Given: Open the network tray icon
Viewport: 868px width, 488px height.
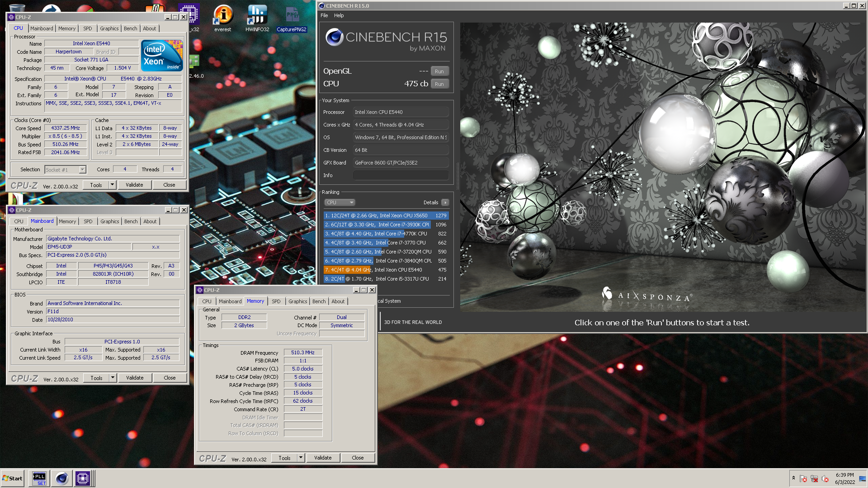Looking at the screenshot, I should [814, 479].
